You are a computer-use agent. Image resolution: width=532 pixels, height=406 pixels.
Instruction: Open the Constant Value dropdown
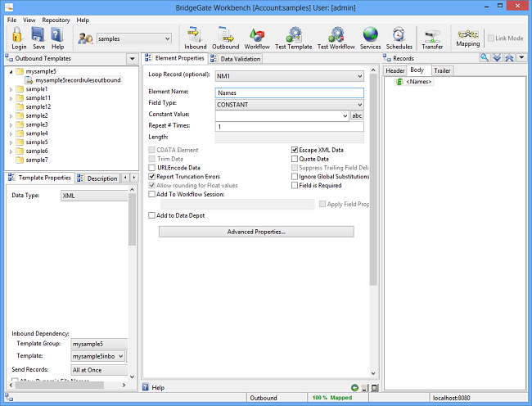tap(345, 115)
